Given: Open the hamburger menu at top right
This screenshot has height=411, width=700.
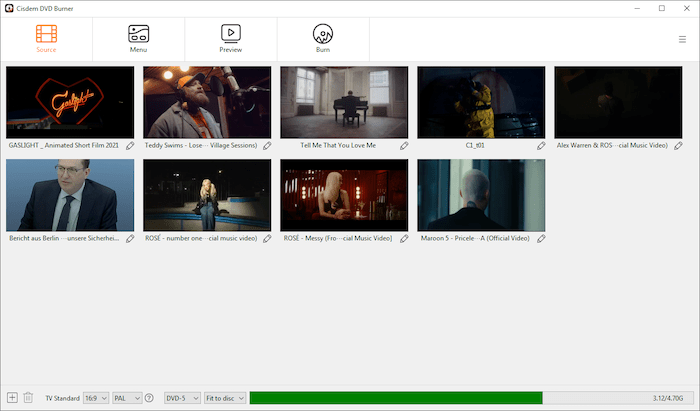Looking at the screenshot, I should pos(682,40).
